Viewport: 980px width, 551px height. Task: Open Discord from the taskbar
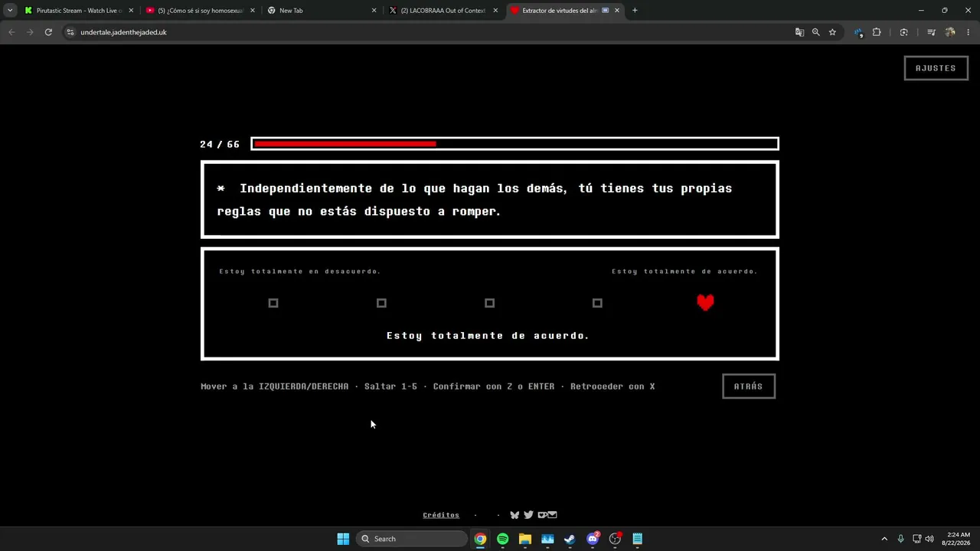point(593,539)
